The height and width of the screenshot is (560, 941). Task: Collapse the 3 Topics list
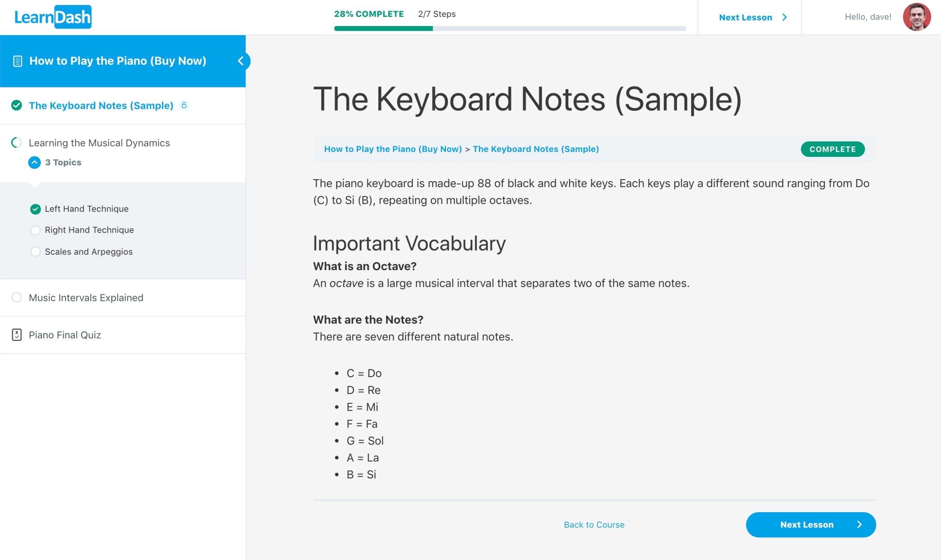[x=34, y=162]
